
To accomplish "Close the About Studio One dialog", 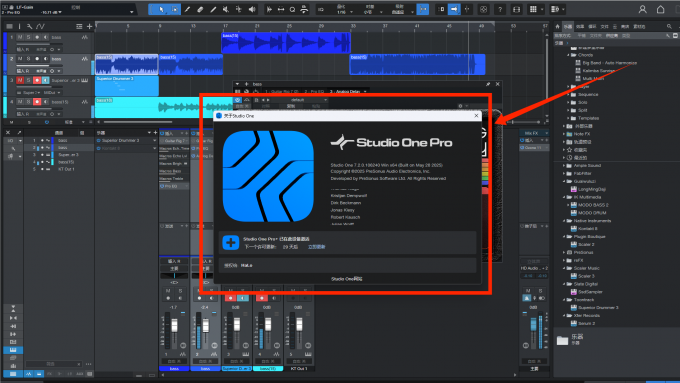I will (x=476, y=116).
